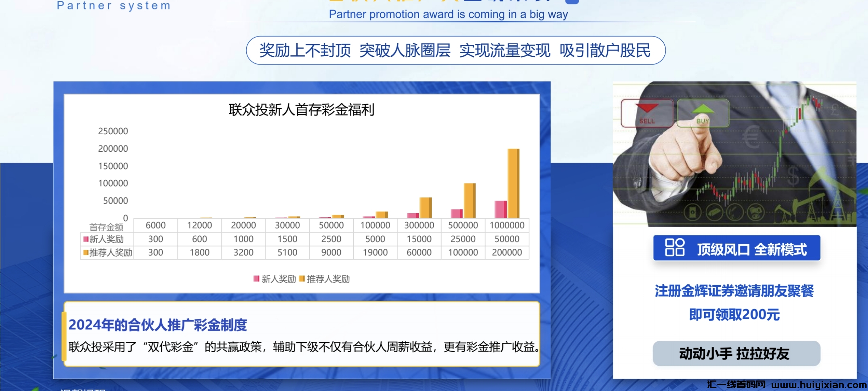Select the 100000 cell in 推荐人奖励 row
Viewport: 868px width, 391px height.
tap(463, 252)
